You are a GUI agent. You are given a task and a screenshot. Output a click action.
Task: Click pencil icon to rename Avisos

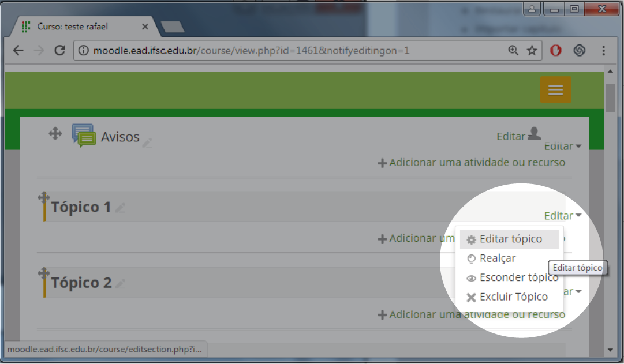point(147,142)
